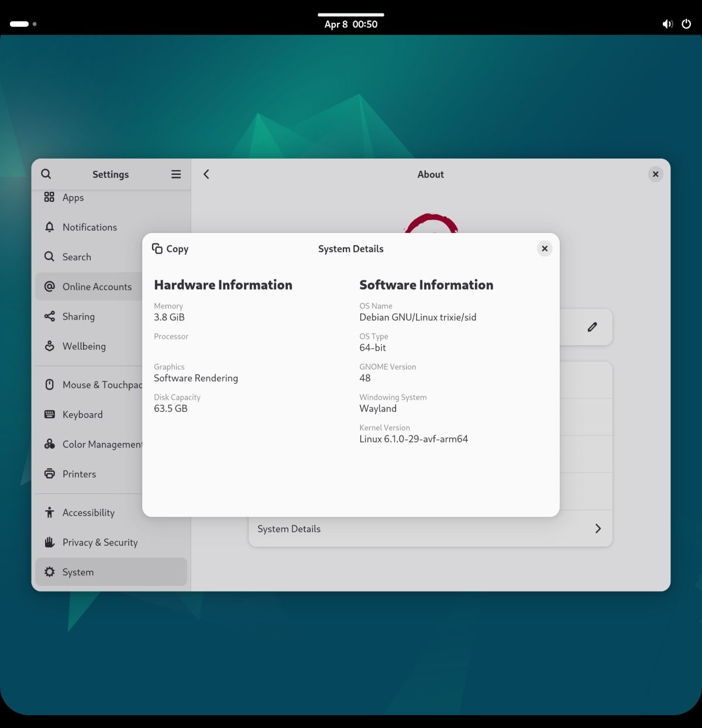
Task: Go back using the About back arrow
Action: tap(207, 174)
